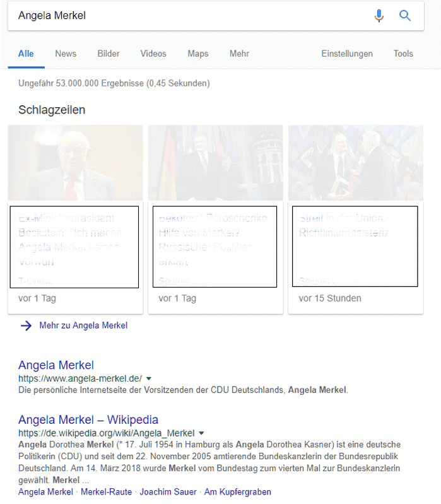Expand dropdown arrow next to angela-merkel.de URL

click(149, 378)
